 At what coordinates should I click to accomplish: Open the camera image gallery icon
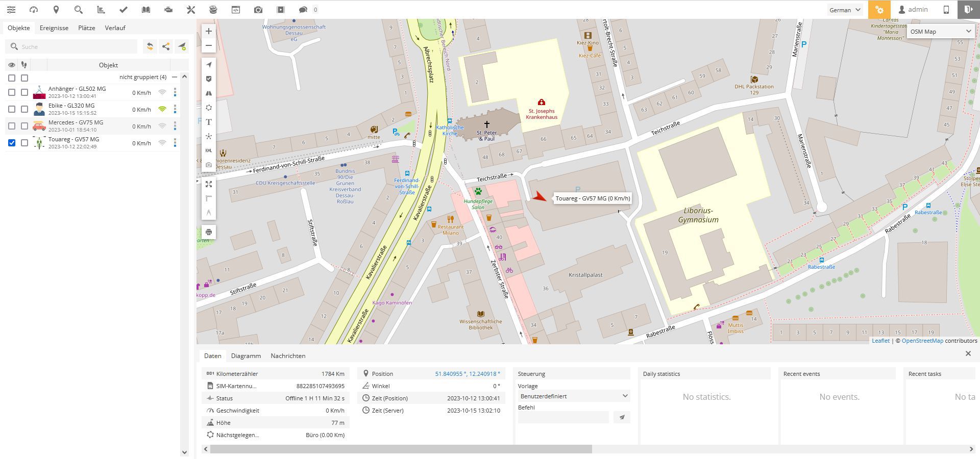coord(258,10)
